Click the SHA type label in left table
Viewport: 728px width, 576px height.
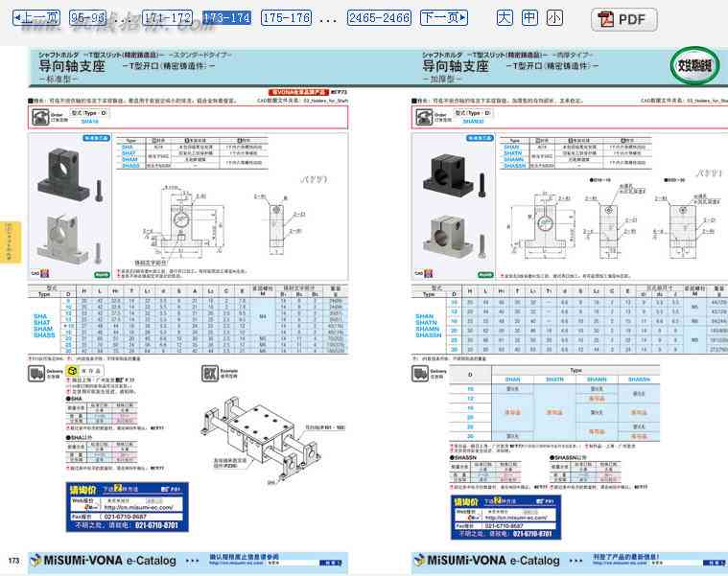pos(40,316)
